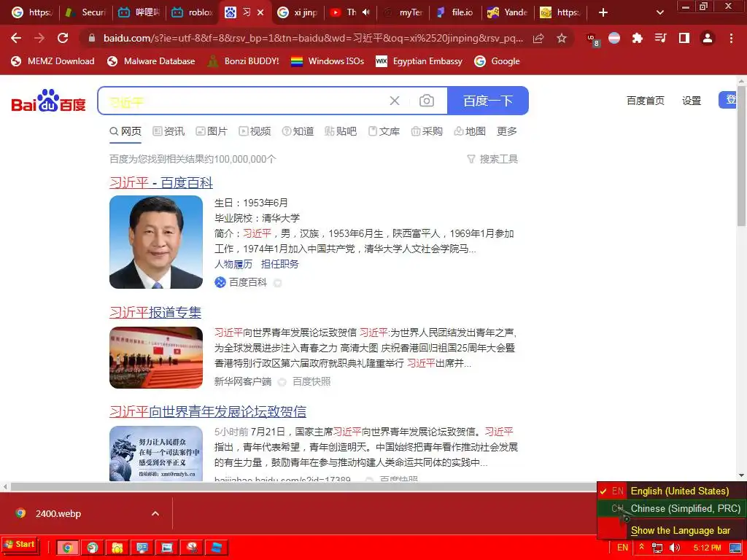Open 百度快照 for 新华网客户端 result

pyautogui.click(x=311, y=381)
